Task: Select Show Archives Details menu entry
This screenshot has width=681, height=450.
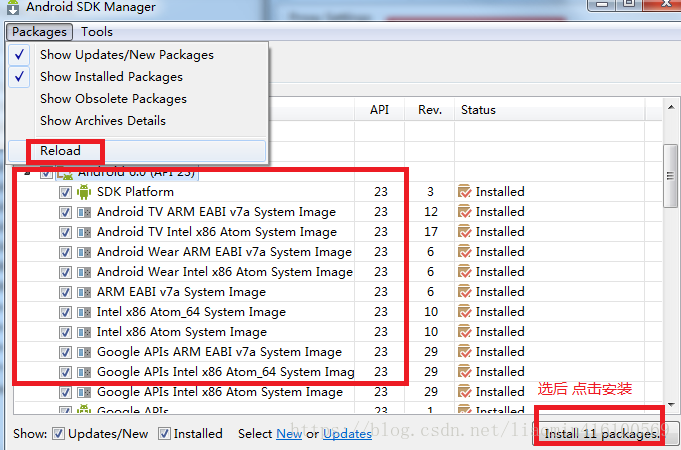Action: (x=137, y=120)
